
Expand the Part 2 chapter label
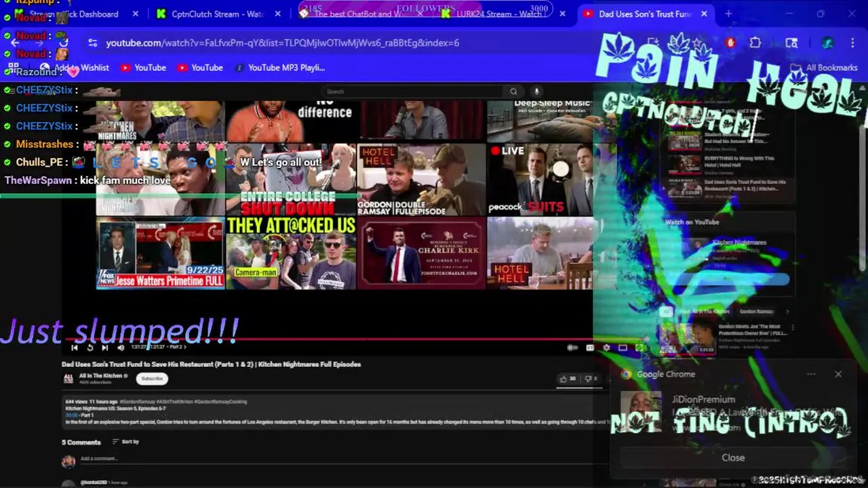tap(177, 348)
